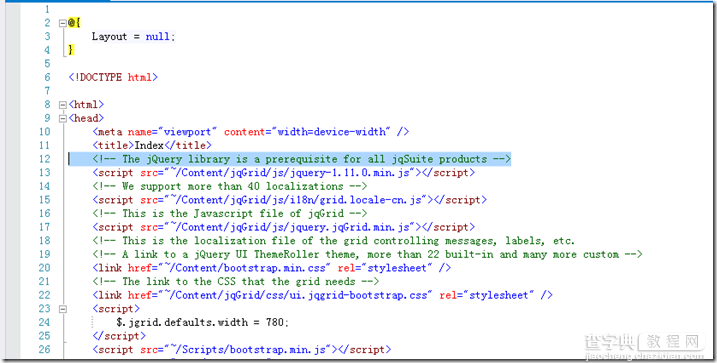Screen dimensions: 717x363
Task: Click the highlighted jQuery library prerequisite comment
Action: click(x=301, y=159)
